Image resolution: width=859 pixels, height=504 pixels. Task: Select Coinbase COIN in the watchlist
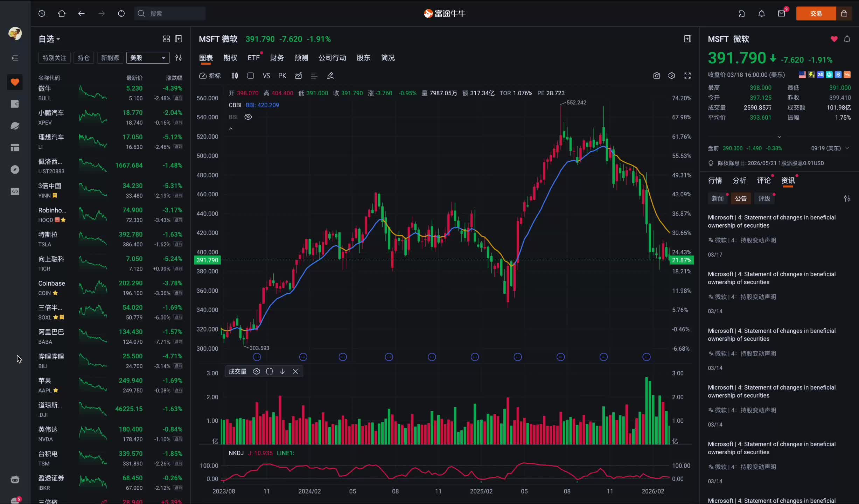(x=110, y=288)
